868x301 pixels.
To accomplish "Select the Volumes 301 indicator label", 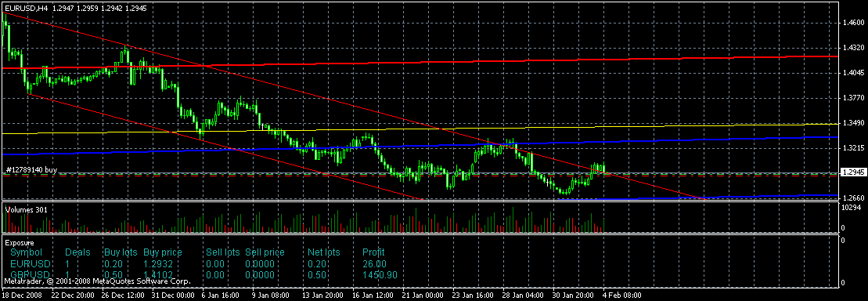I will [26, 209].
